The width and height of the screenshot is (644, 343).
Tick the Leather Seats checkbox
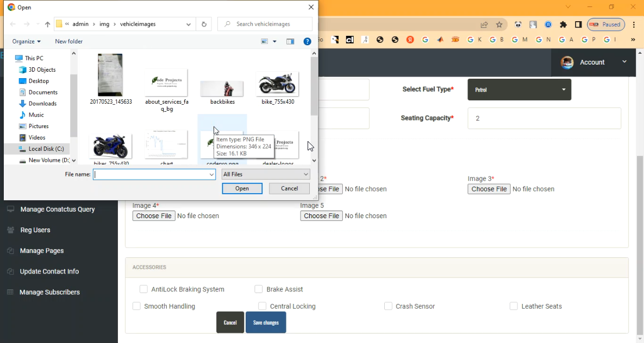514,306
